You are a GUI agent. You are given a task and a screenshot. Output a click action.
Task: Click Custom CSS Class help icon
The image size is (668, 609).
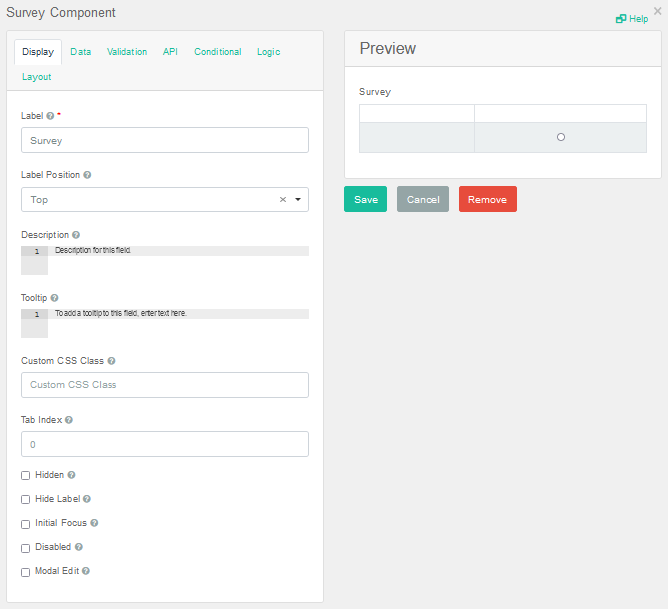point(111,361)
